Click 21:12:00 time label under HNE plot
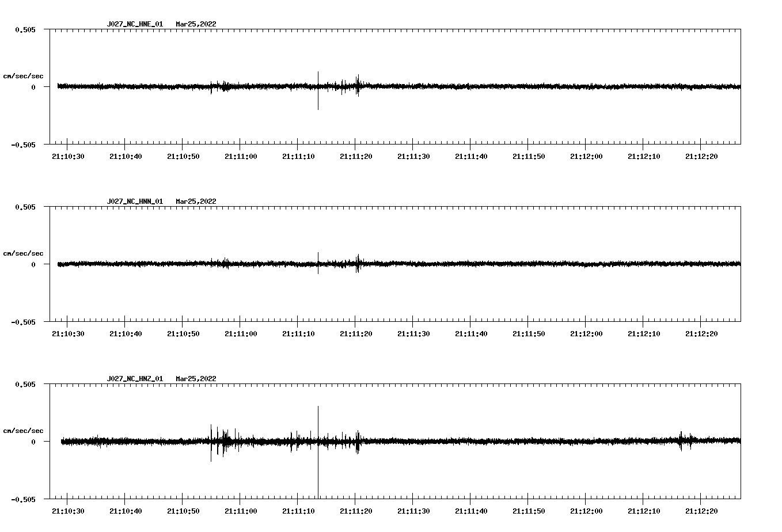Image resolution: width=782 pixels, height=532 pixels. click(586, 157)
